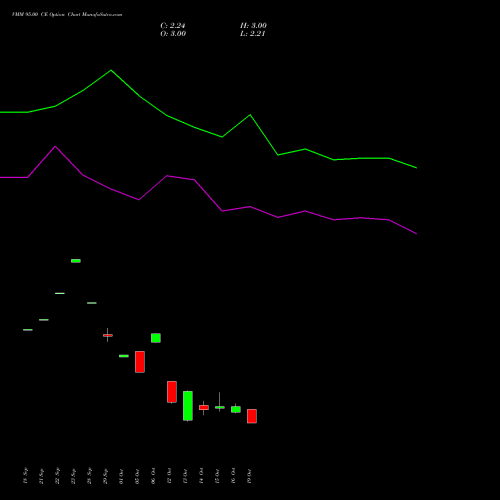Click the small red candle above 14 Oct
Viewport: 500px width, 500px height.
(204, 407)
